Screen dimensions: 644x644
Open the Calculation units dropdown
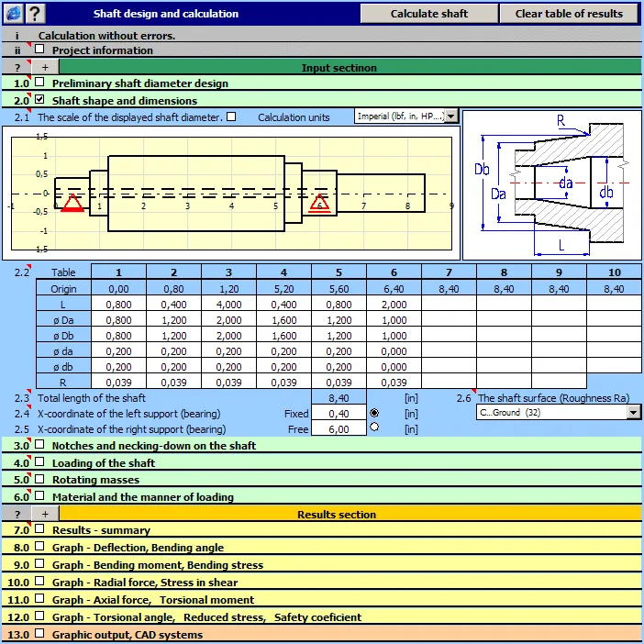click(x=451, y=117)
